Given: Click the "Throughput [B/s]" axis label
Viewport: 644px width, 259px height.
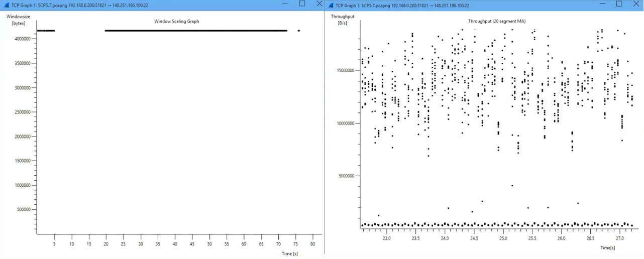Looking at the screenshot, I should (x=343, y=20).
